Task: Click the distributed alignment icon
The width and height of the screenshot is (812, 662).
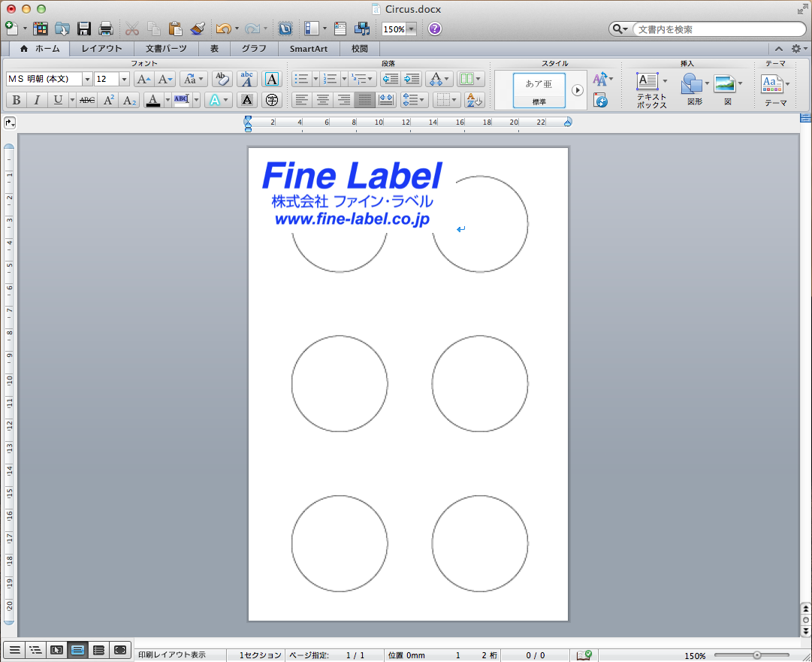Action: pyautogui.click(x=386, y=100)
